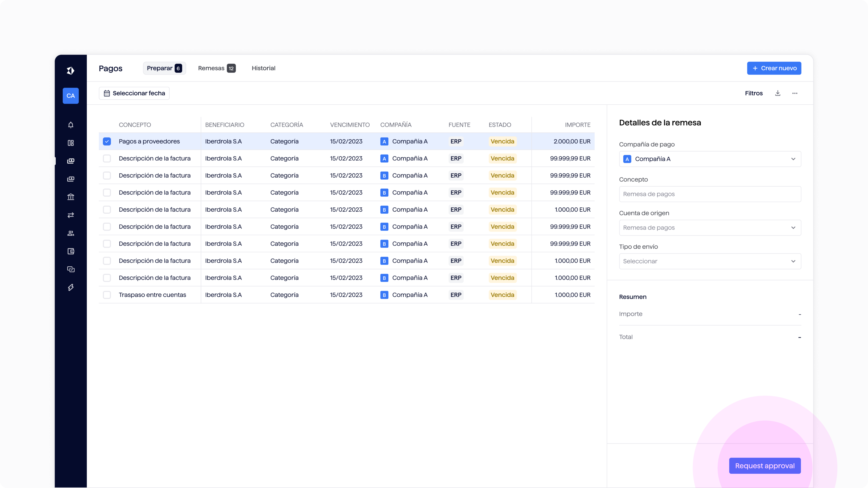Check the Descripción de la factura row with A badge

[107, 159]
